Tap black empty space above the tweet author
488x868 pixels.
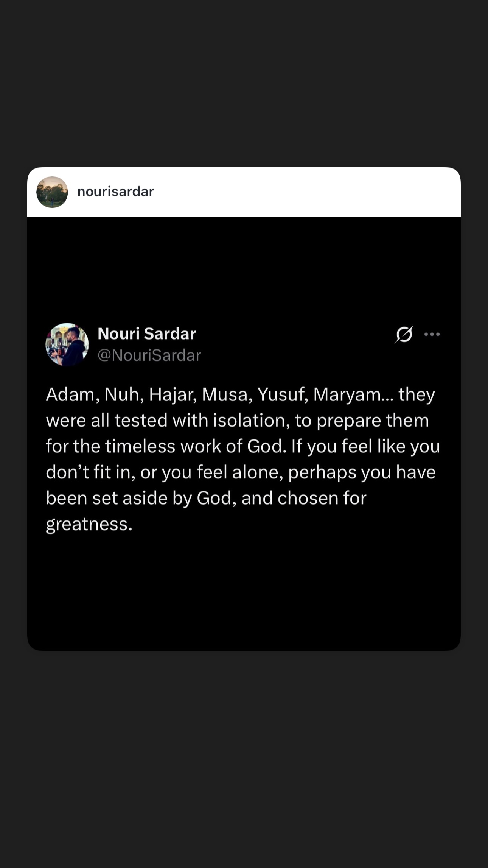pyautogui.click(x=244, y=269)
